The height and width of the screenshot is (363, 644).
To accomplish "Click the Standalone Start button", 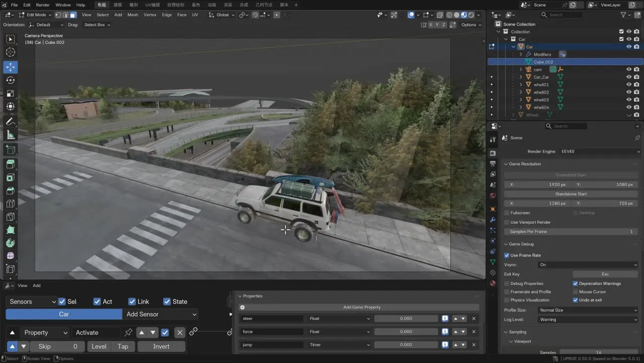I will pyautogui.click(x=571, y=194).
